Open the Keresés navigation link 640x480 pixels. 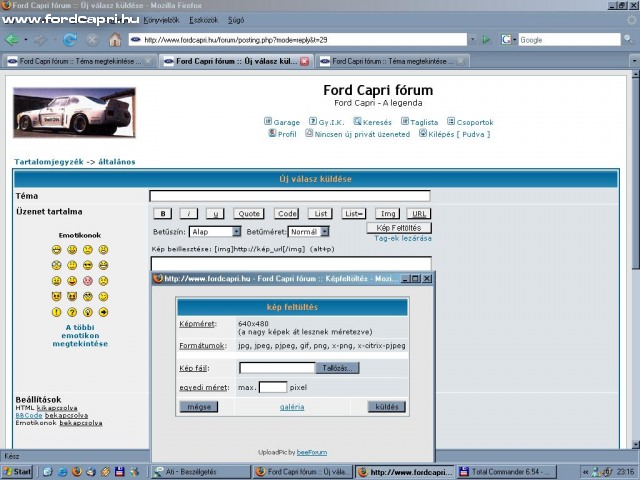[x=373, y=122]
